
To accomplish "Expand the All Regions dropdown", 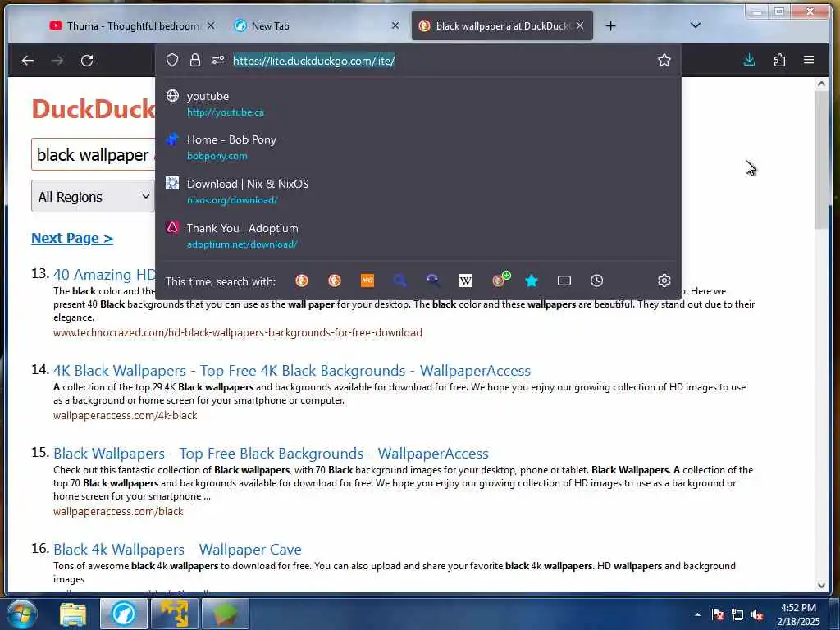I will tap(93, 197).
